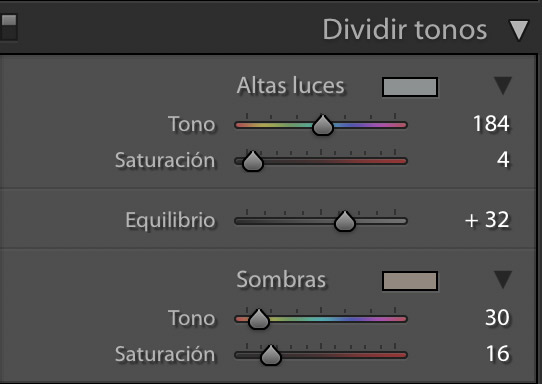Click the Sombras heading label

click(281, 279)
